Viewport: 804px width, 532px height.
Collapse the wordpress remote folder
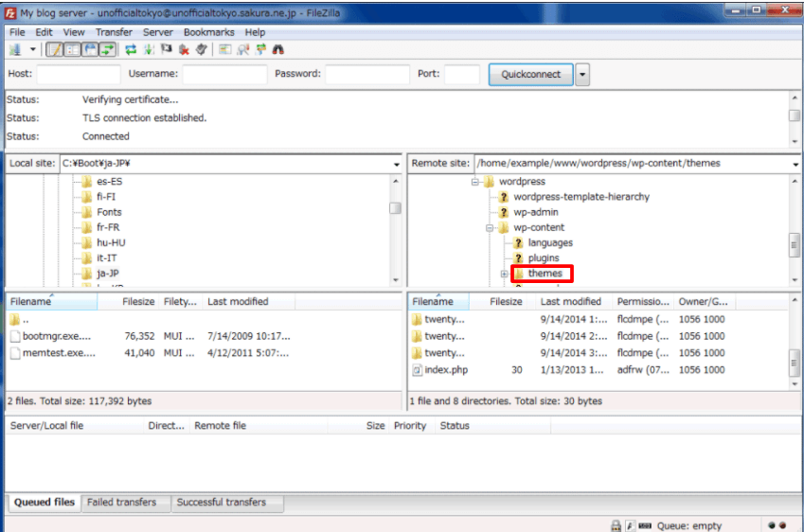(x=474, y=182)
